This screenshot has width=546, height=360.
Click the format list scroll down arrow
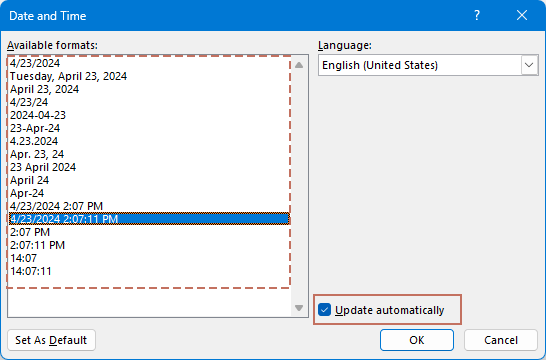pyautogui.click(x=299, y=308)
